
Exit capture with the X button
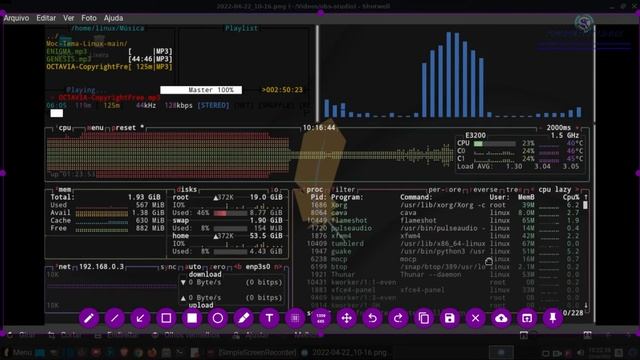(x=476, y=318)
